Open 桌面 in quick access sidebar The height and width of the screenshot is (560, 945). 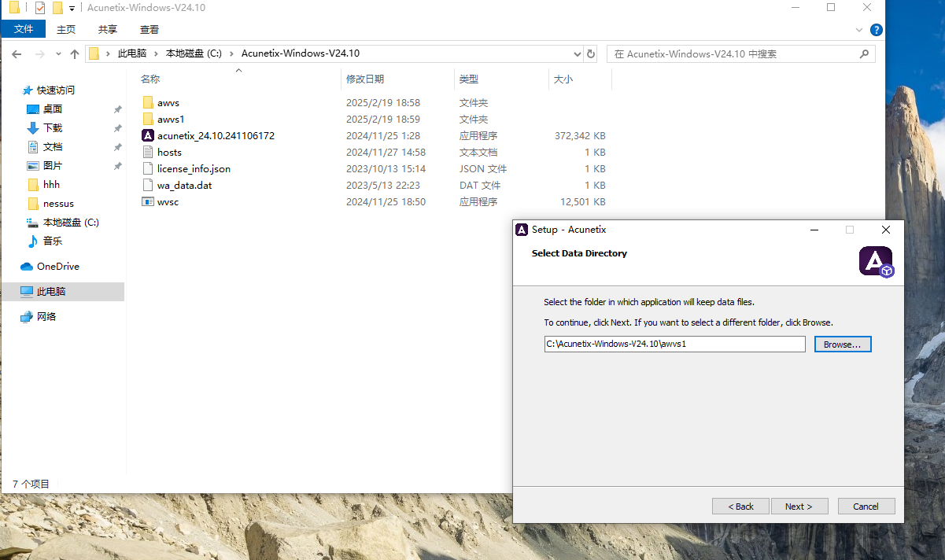(x=52, y=109)
